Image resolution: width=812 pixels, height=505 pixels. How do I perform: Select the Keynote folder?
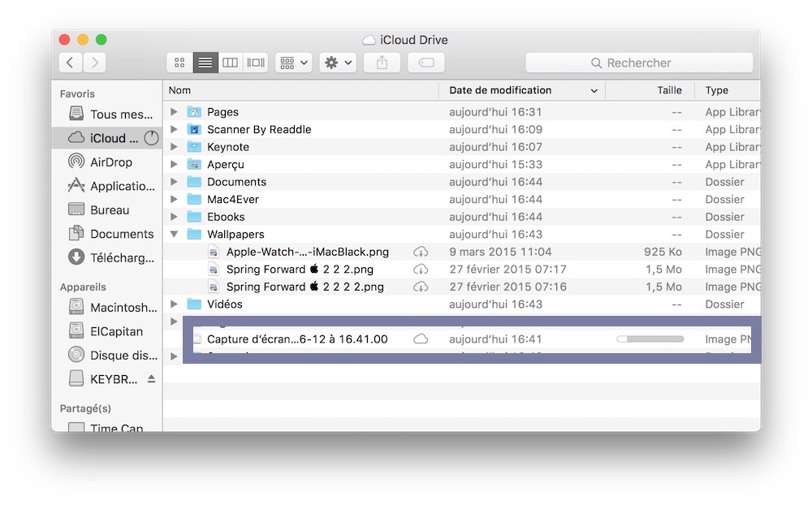click(462, 147)
